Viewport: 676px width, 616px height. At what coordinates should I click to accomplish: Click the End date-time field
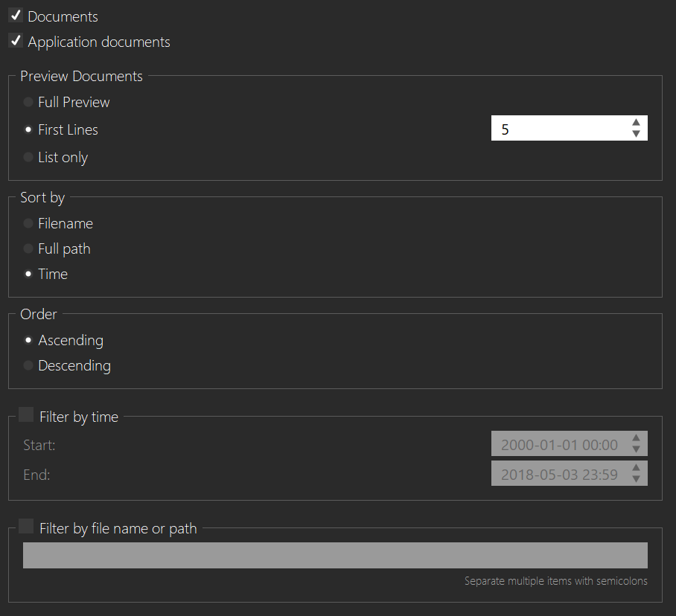[x=558, y=474]
